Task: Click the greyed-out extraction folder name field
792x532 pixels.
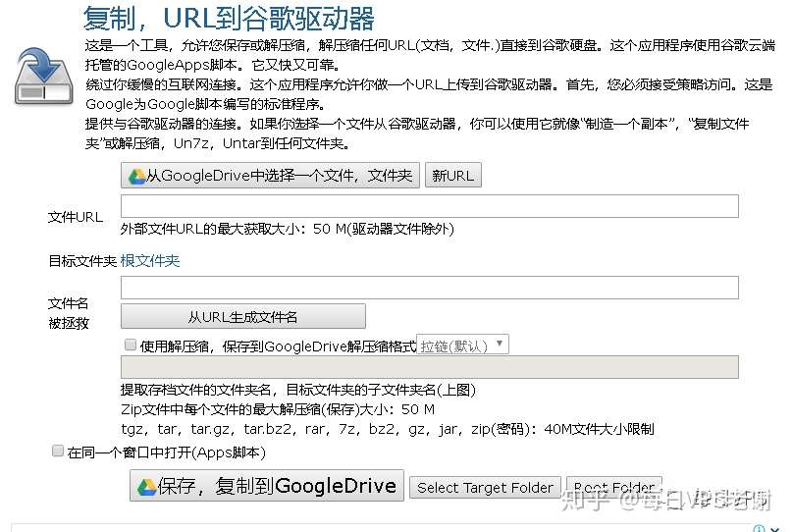Action: 429,367
